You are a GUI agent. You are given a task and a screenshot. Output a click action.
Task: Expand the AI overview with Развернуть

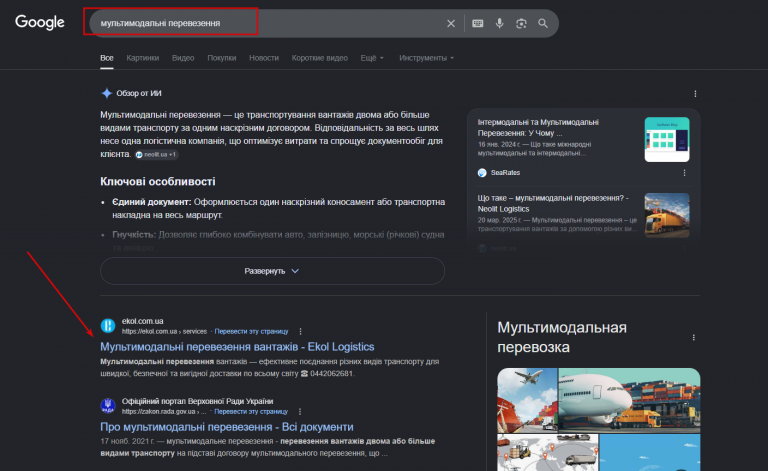(x=272, y=271)
